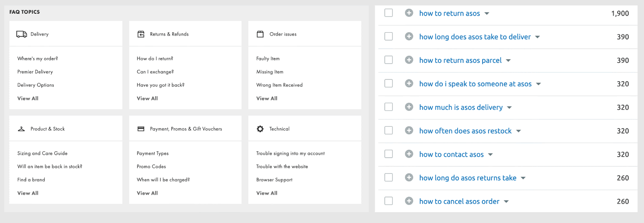Open 'How do I return?' FAQ
This screenshot has height=223, width=644.
coord(155,58)
